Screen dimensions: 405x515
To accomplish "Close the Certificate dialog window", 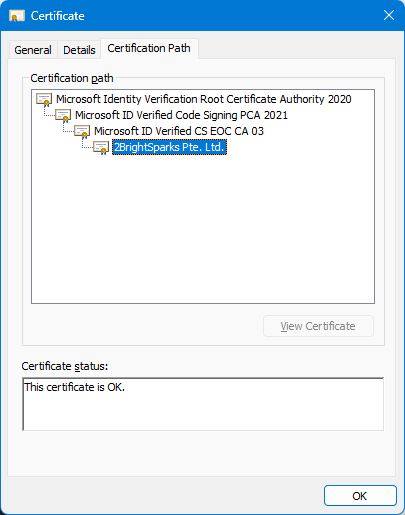I will (389, 15).
